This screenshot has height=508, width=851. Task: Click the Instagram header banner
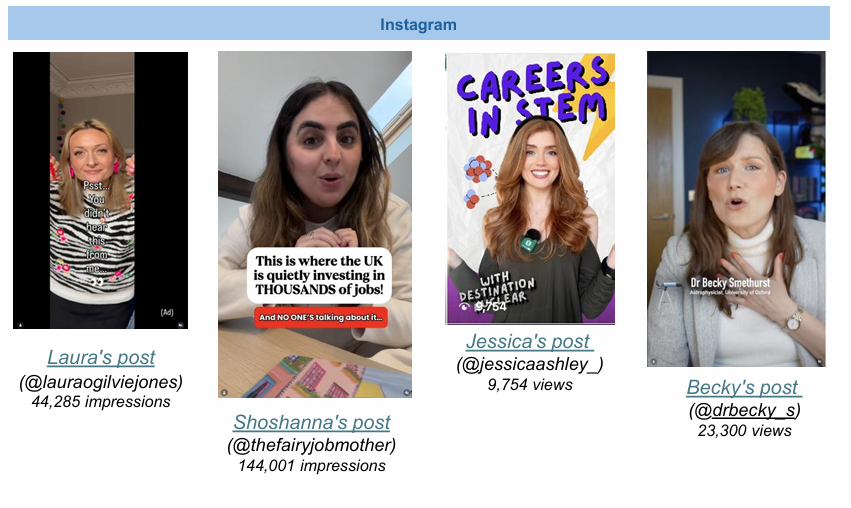(x=418, y=24)
